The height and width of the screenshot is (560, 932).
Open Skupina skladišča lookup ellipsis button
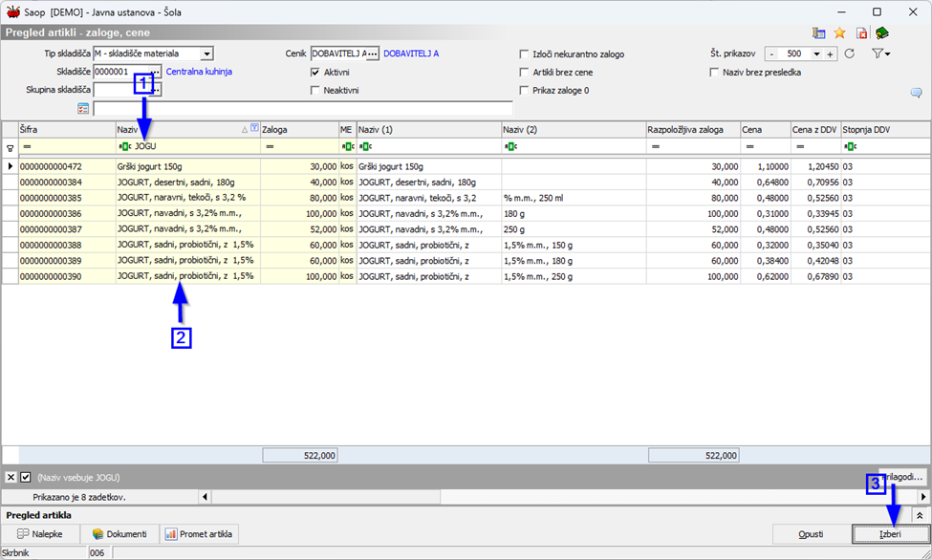(x=155, y=91)
